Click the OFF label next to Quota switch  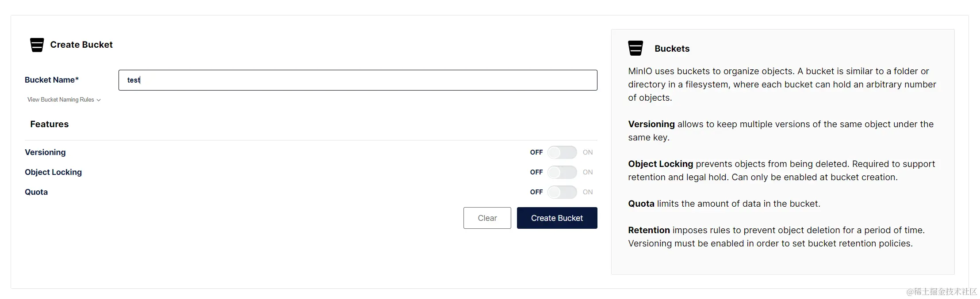(536, 192)
